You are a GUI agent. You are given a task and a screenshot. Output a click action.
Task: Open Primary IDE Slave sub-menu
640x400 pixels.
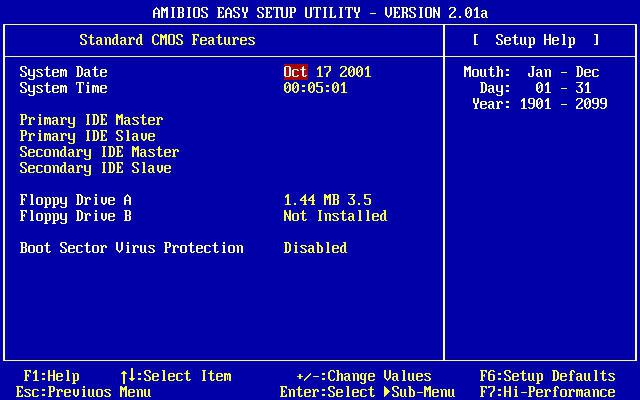coord(87,136)
